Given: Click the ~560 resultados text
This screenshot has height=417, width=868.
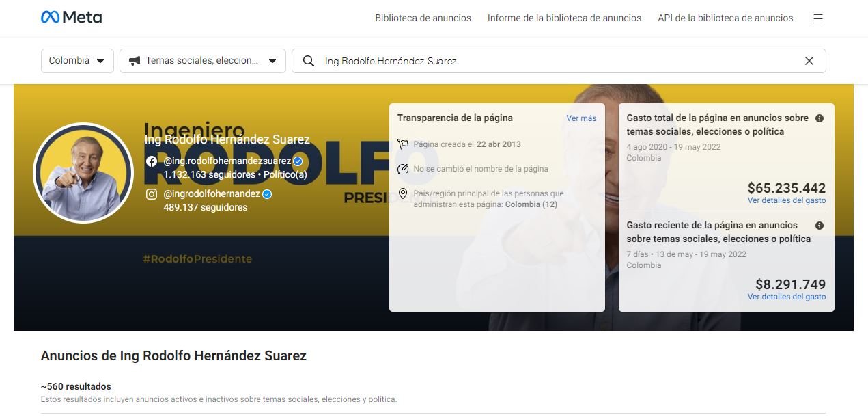Looking at the screenshot, I should pyautogui.click(x=76, y=387).
